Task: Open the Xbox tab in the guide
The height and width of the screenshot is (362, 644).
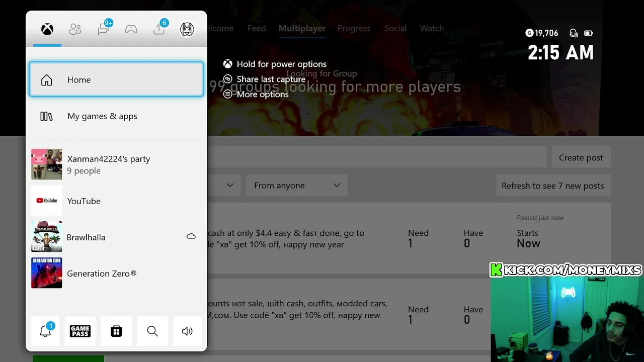Action: [x=47, y=29]
